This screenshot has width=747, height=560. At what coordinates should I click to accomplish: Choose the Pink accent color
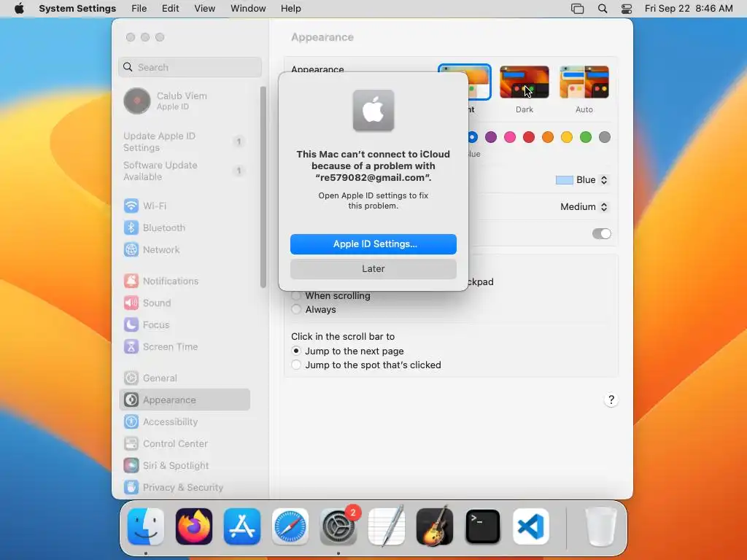coord(510,137)
